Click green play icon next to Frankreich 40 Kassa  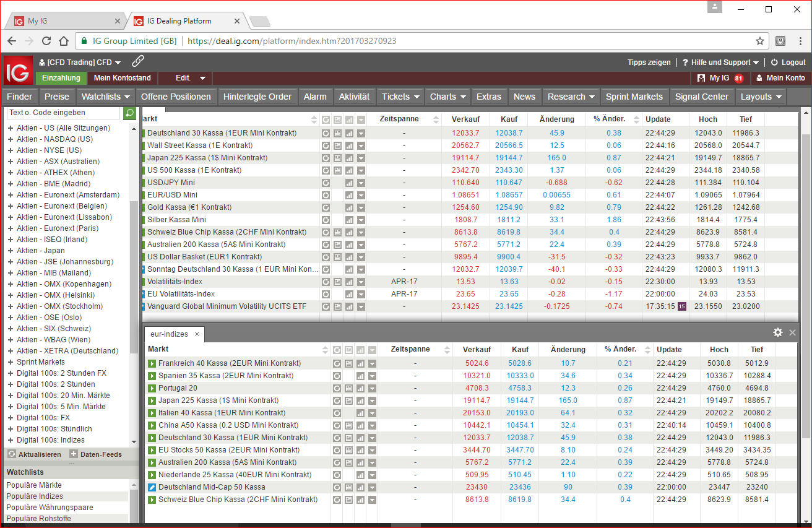click(x=152, y=363)
